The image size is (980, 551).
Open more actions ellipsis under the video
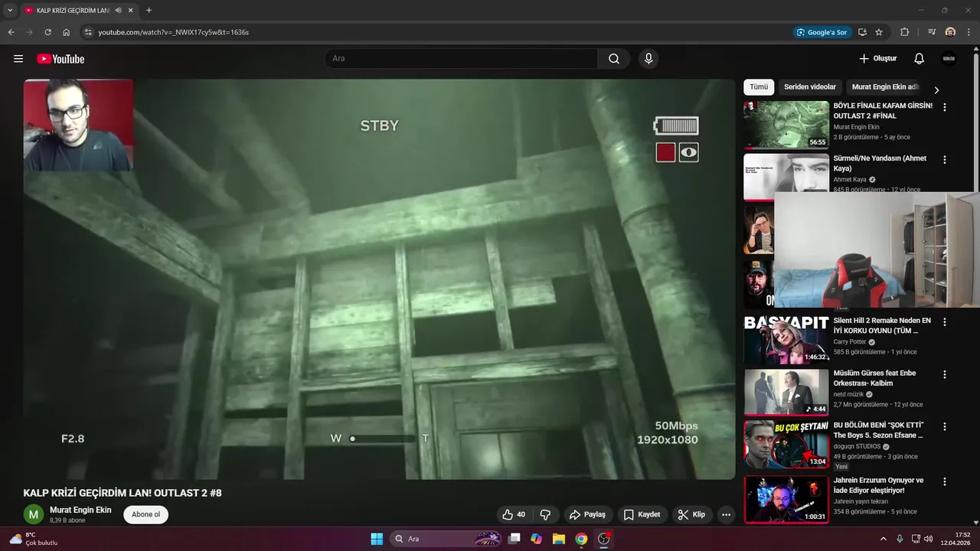(727, 515)
